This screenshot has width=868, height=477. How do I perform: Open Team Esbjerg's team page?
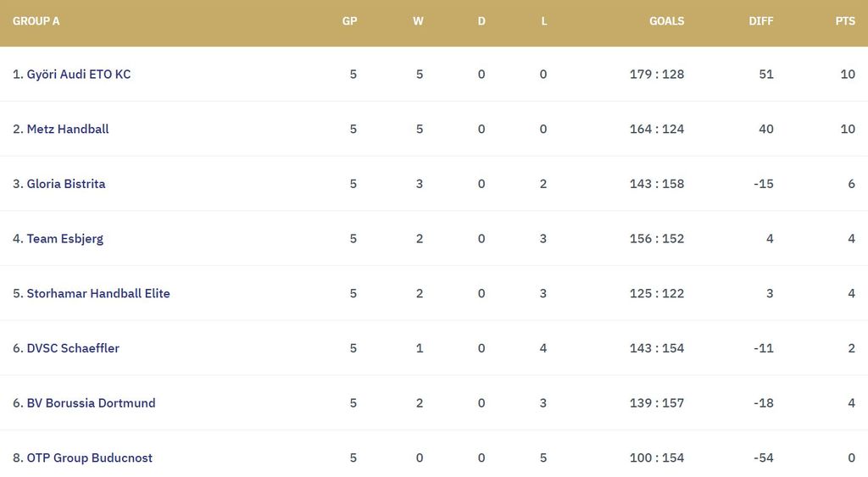pyautogui.click(x=65, y=239)
